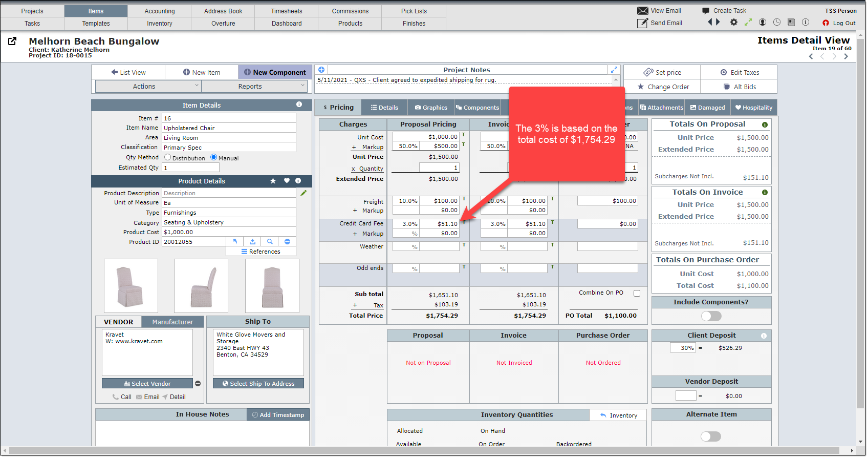Viewport: 868px width, 458px height.
Task: Open Accounting menu in navigation
Action: pyautogui.click(x=160, y=11)
